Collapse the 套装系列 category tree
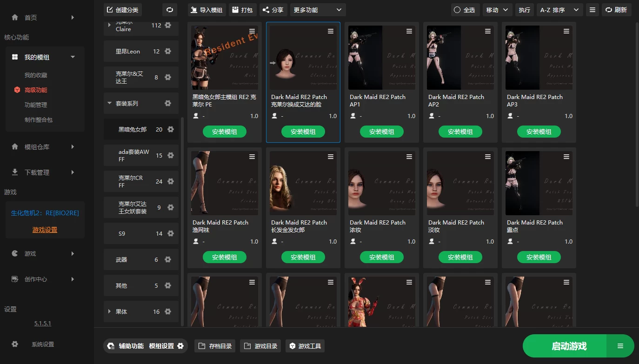This screenshot has width=639, height=364. point(110,103)
